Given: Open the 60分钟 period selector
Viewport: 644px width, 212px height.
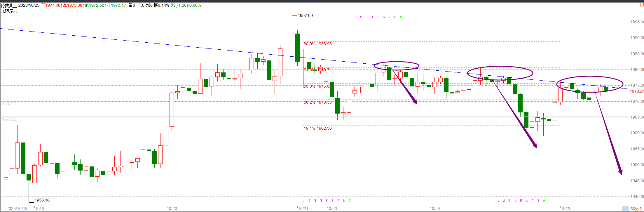Looking at the screenshot, I should [x=636, y=209].
